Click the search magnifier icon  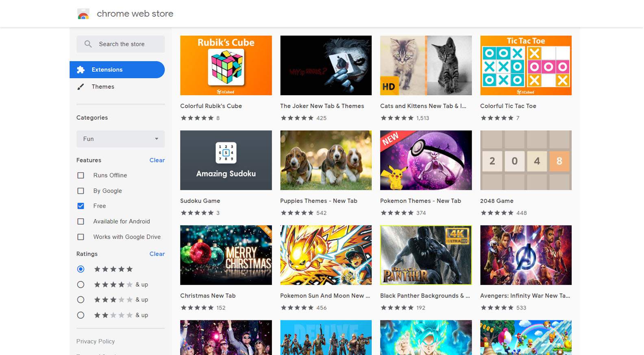(88, 44)
